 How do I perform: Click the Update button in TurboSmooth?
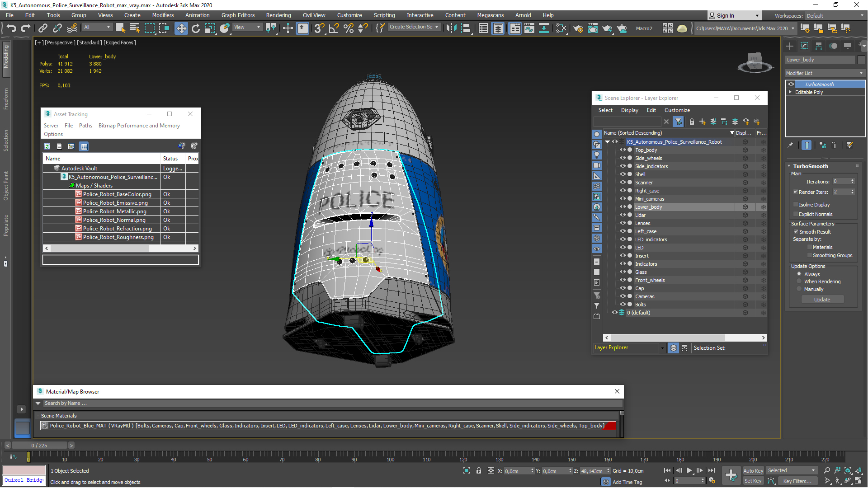(x=822, y=300)
